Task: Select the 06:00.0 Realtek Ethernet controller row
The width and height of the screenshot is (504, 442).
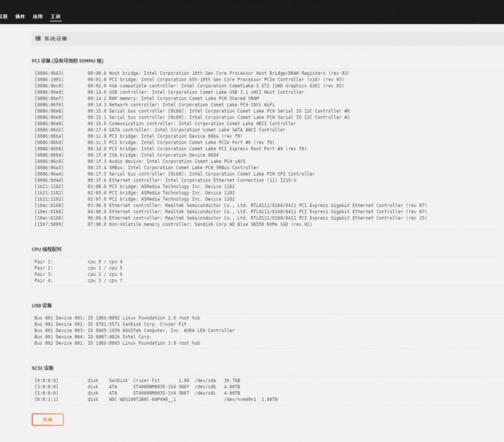Action: pyautogui.click(x=230, y=218)
